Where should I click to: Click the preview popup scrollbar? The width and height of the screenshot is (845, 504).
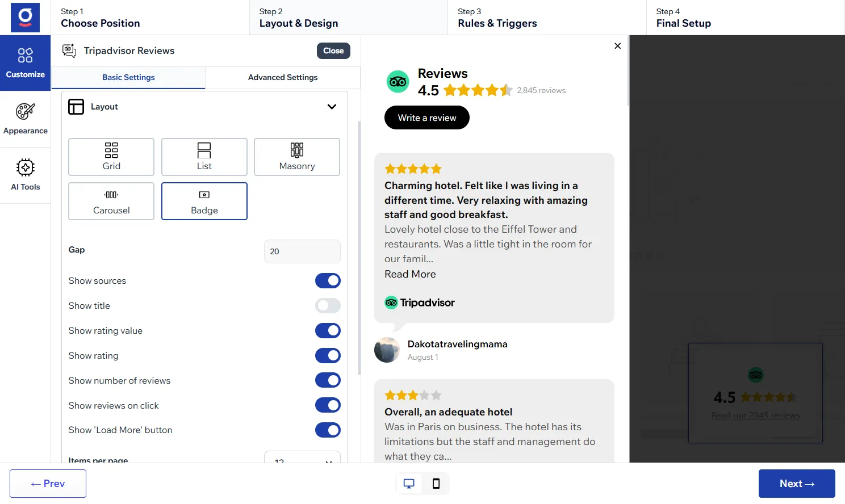(628, 71)
